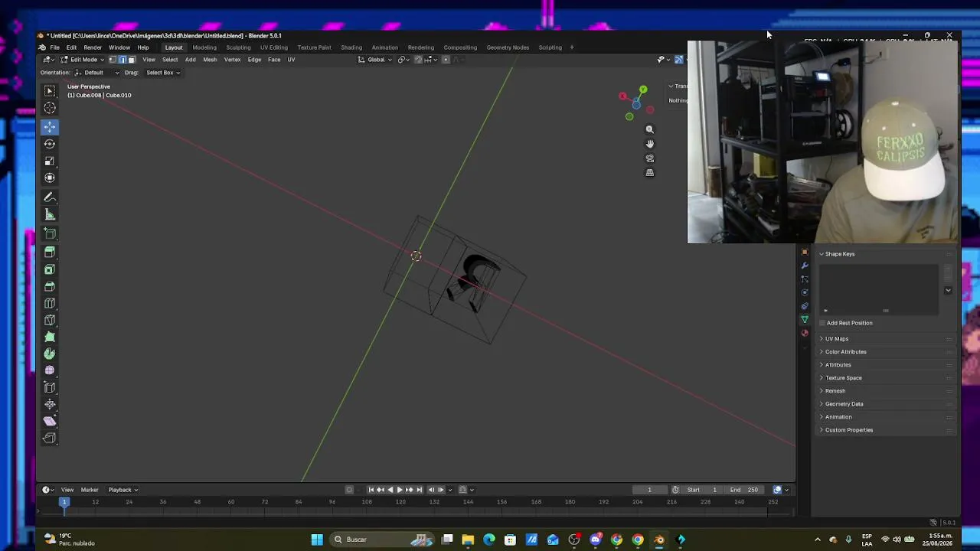Click the play animation button
The width and height of the screenshot is (980, 551).
click(x=400, y=490)
